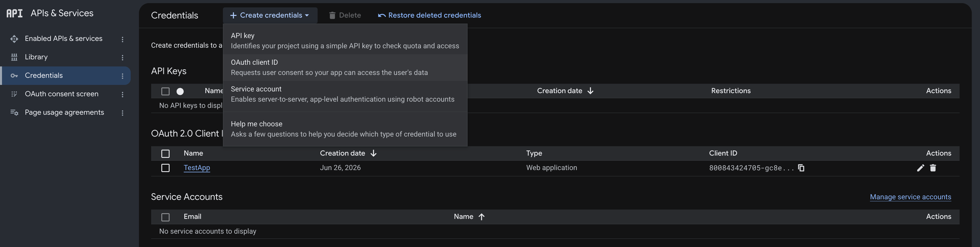Viewport: 980px width, 247px height.
Task: Click the status circle in API Keys header
Action: [180, 91]
